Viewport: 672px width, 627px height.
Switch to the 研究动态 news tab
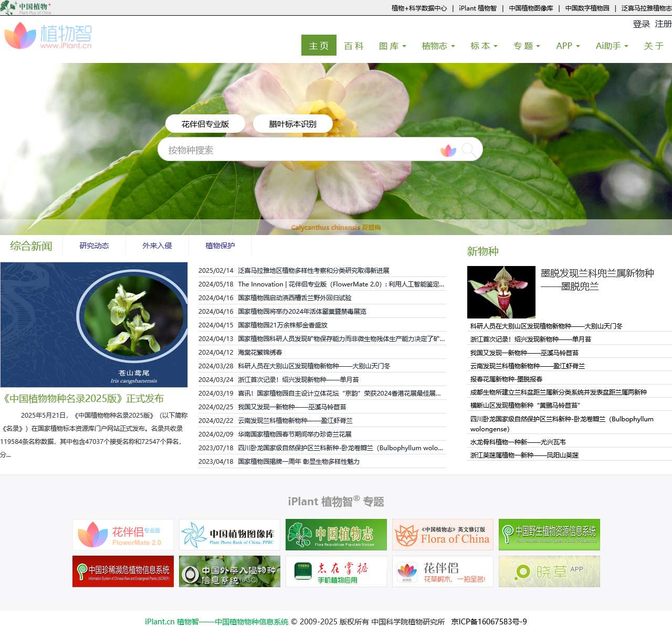tap(94, 246)
